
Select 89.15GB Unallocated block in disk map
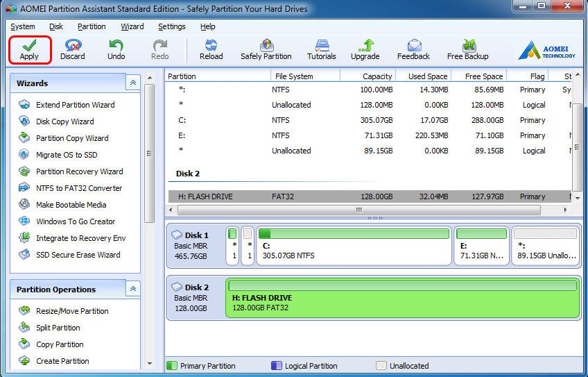[545, 246]
